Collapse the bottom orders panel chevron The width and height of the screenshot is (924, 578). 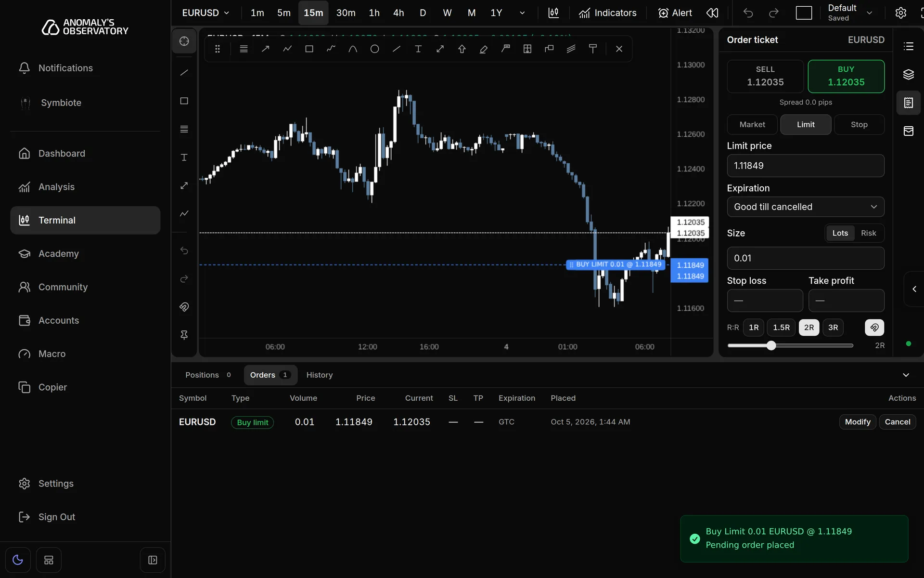click(x=906, y=375)
